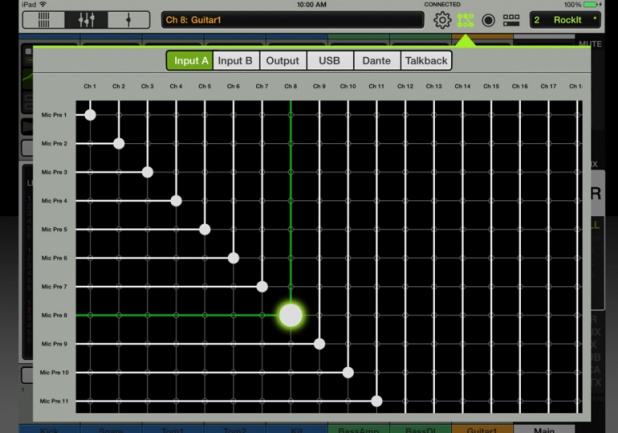The width and height of the screenshot is (618, 433).
Task: Click the Mic Pre 10 to Ch 10 patch node
Action: tap(348, 372)
